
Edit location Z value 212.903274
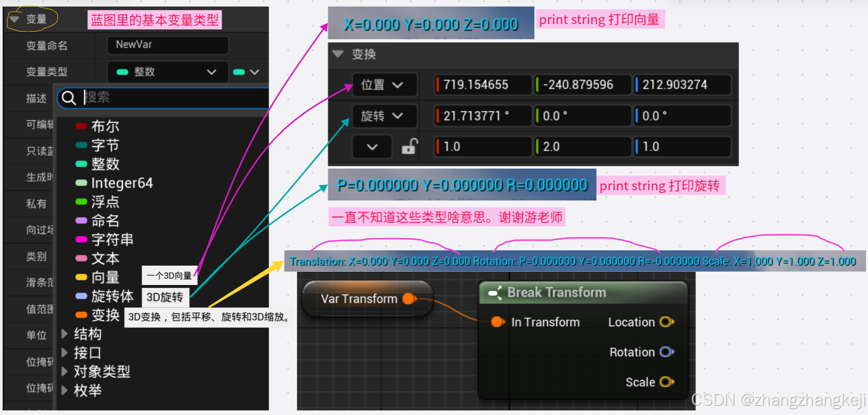682,85
